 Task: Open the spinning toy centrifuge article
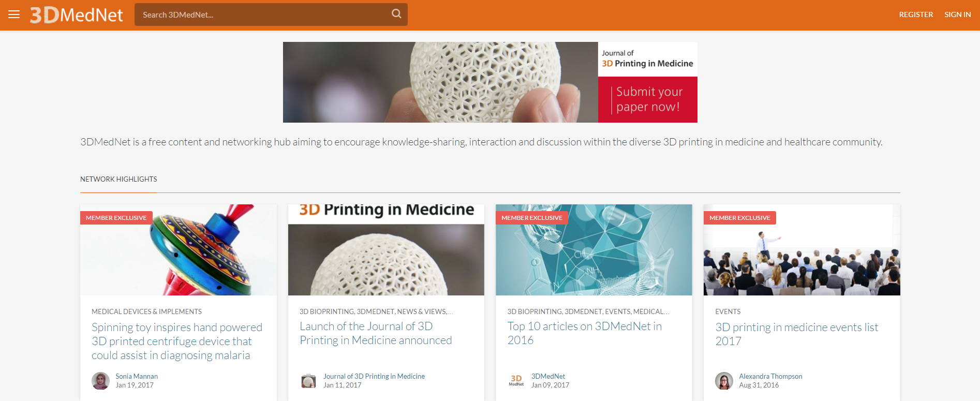point(177,341)
